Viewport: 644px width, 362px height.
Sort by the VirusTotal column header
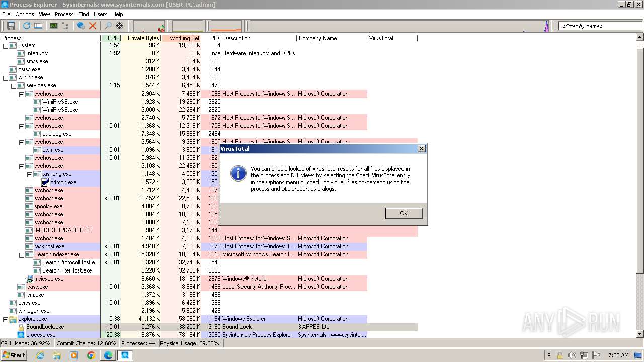pyautogui.click(x=392, y=38)
